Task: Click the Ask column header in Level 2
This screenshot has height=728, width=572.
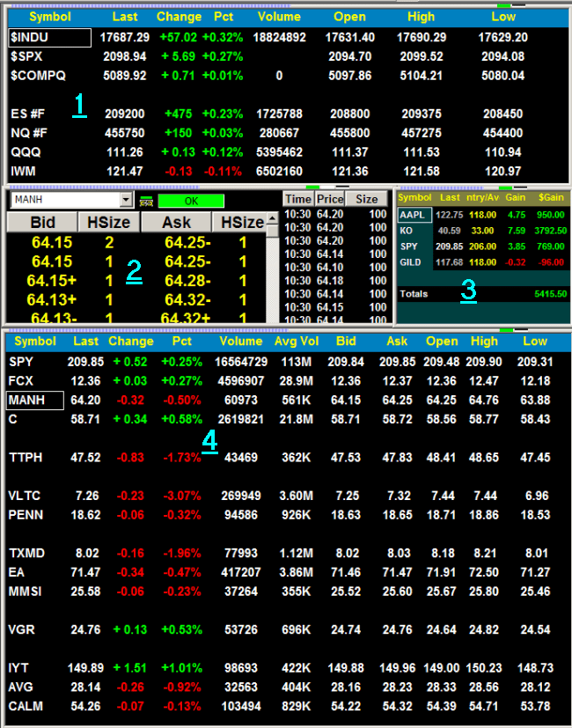Action: pyautogui.click(x=179, y=223)
